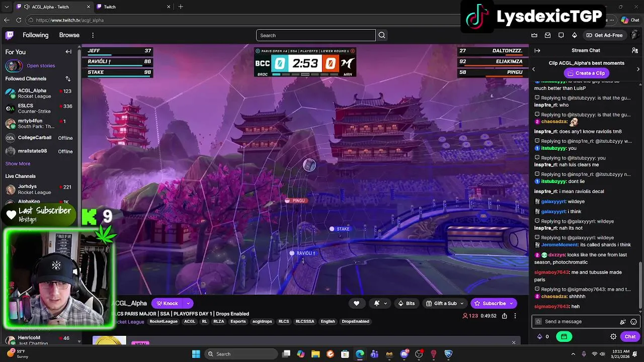Open the Following page
The width and height of the screenshot is (644, 362).
(x=35, y=35)
